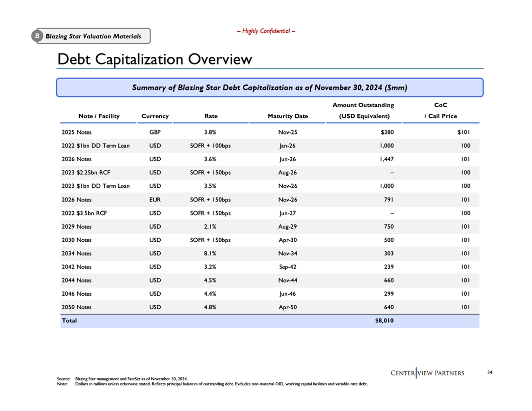Click the 239 amount outstanding
The image size is (532, 411).
tap(389, 267)
